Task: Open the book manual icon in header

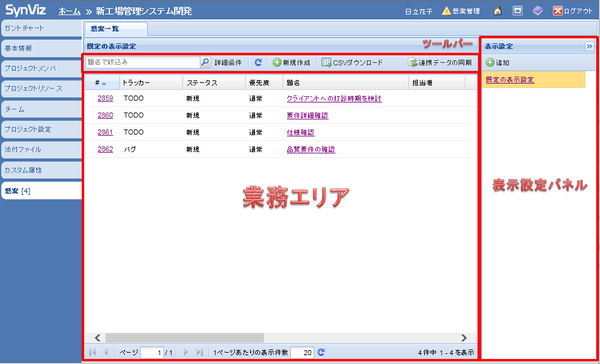Action: (538, 11)
